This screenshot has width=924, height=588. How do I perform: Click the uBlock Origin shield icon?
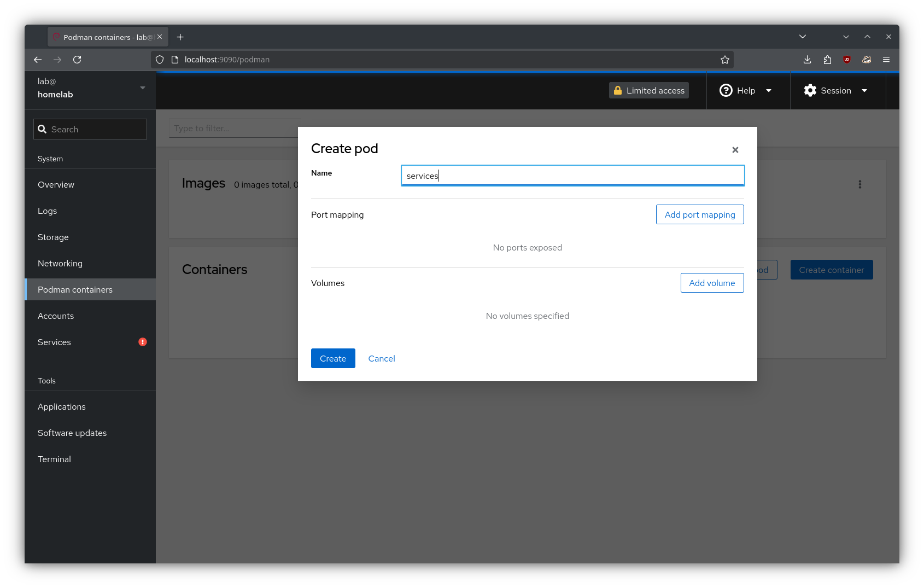846,60
